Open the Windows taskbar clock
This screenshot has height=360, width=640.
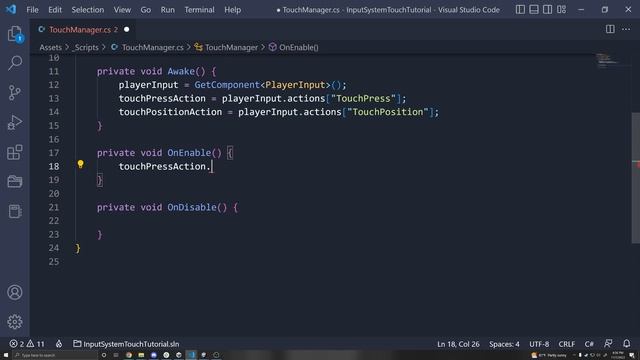[618, 355]
